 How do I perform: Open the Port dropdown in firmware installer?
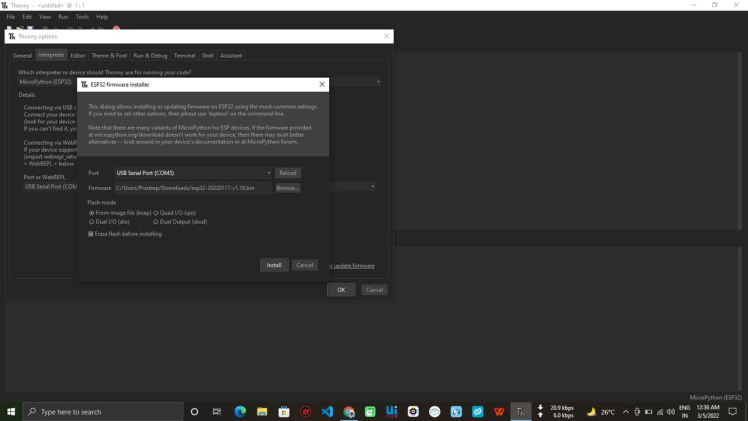193,173
